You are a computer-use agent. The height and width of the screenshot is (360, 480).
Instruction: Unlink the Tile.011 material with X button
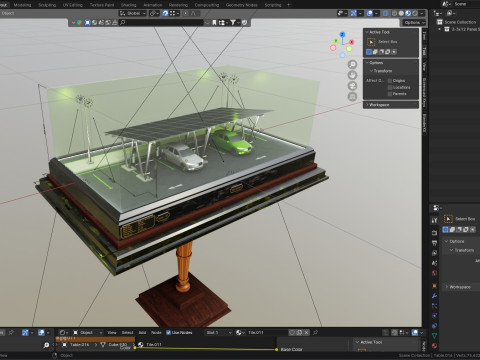[x=307, y=332]
